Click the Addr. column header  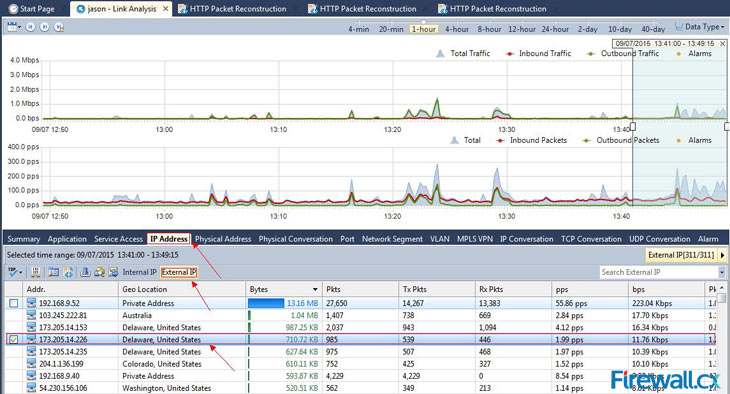70,289
